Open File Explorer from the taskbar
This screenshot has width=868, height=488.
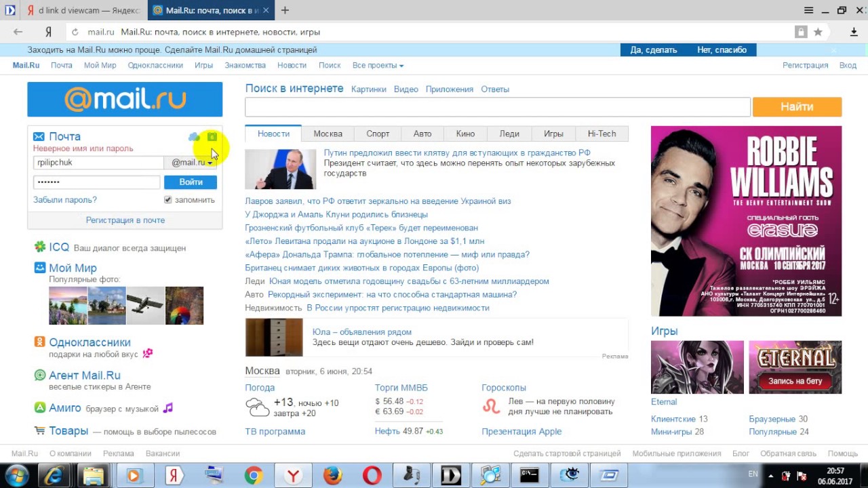click(x=94, y=475)
